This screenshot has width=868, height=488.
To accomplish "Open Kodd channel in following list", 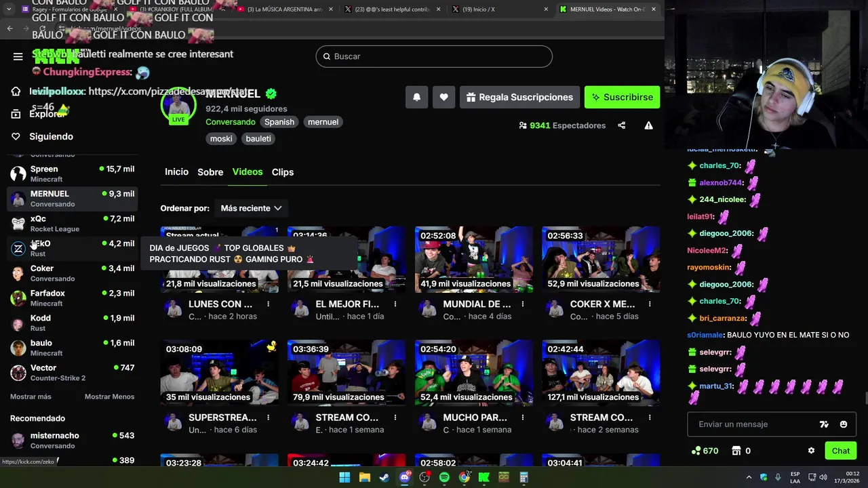I will click(x=73, y=323).
